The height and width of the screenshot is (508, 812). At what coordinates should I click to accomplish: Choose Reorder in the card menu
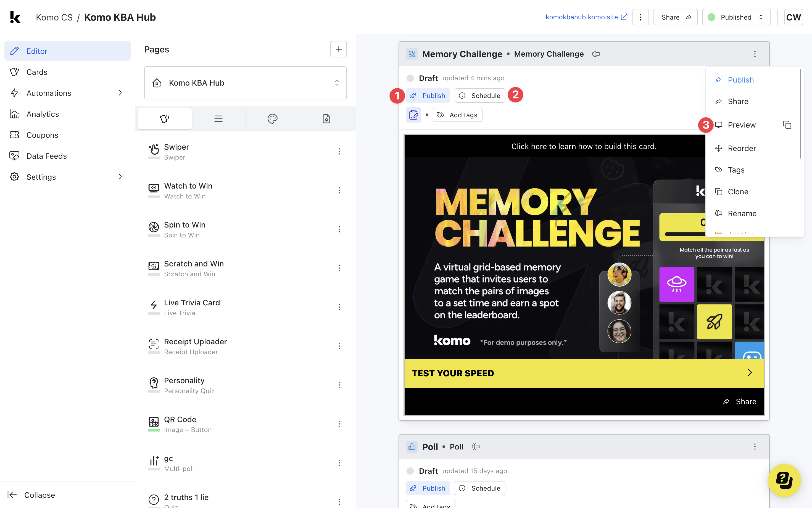741,148
